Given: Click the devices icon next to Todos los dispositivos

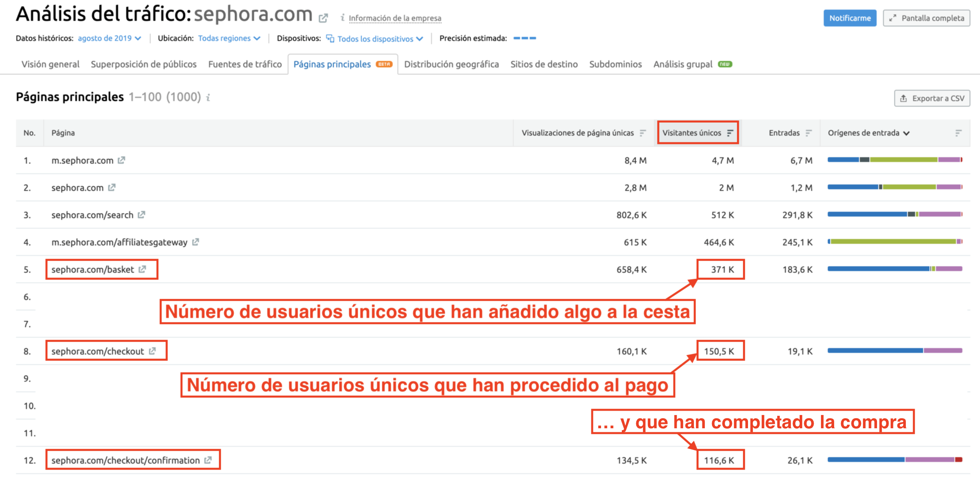Looking at the screenshot, I should coord(330,38).
